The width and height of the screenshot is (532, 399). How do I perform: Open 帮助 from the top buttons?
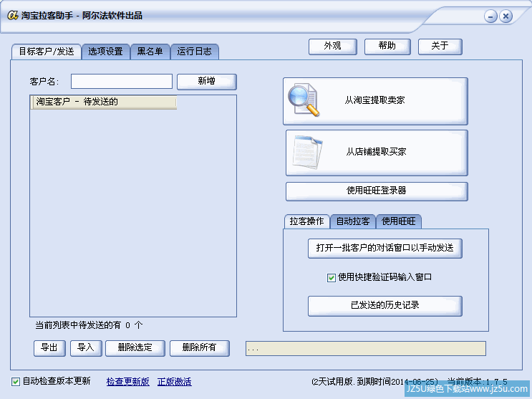[x=387, y=46]
